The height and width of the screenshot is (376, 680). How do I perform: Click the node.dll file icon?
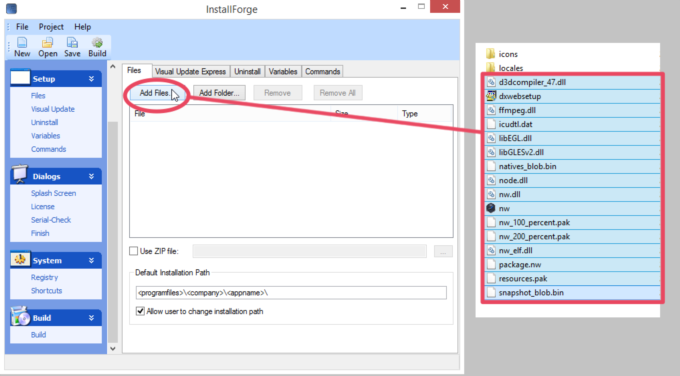[491, 180]
